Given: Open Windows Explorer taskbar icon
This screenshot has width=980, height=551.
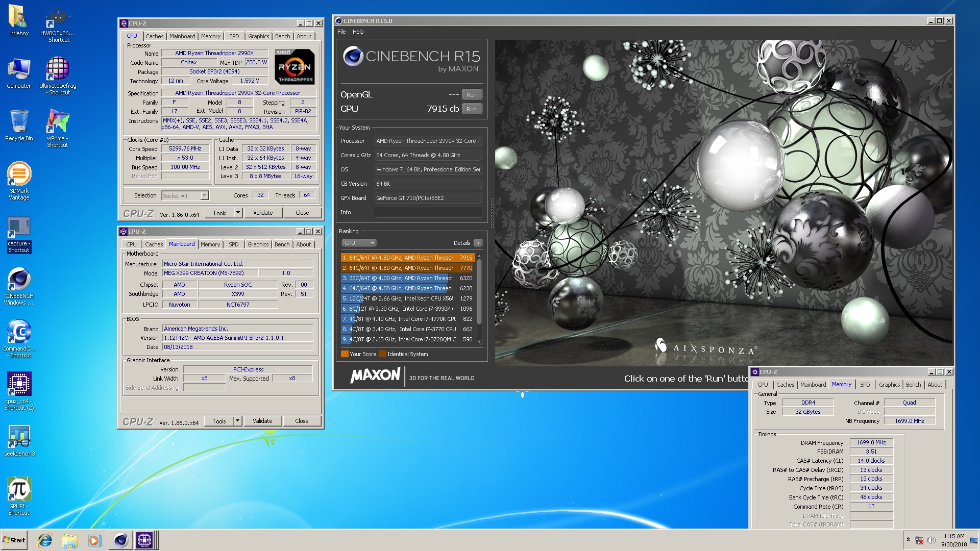Looking at the screenshot, I should (x=70, y=540).
